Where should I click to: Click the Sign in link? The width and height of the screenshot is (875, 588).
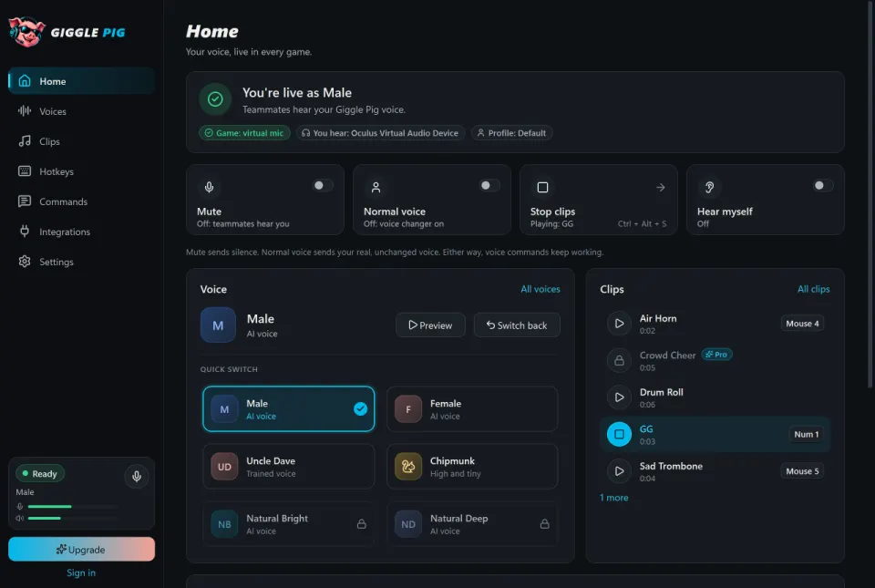pyautogui.click(x=81, y=573)
